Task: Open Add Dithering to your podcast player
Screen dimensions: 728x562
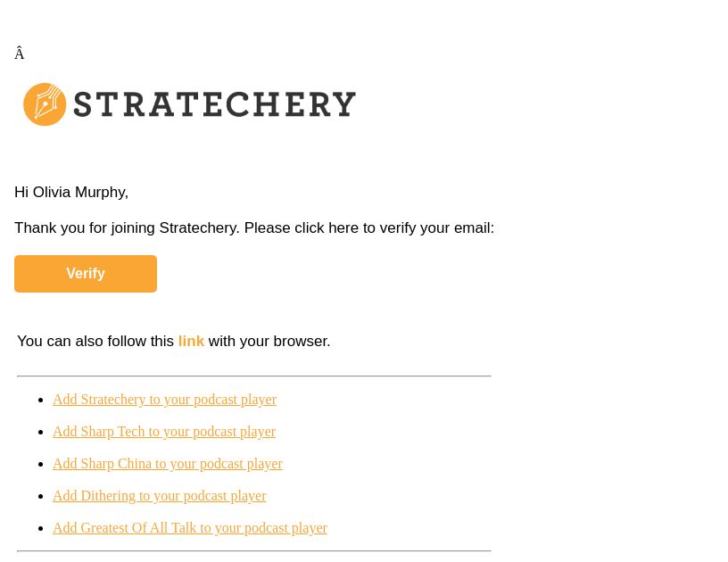Action: point(159,496)
